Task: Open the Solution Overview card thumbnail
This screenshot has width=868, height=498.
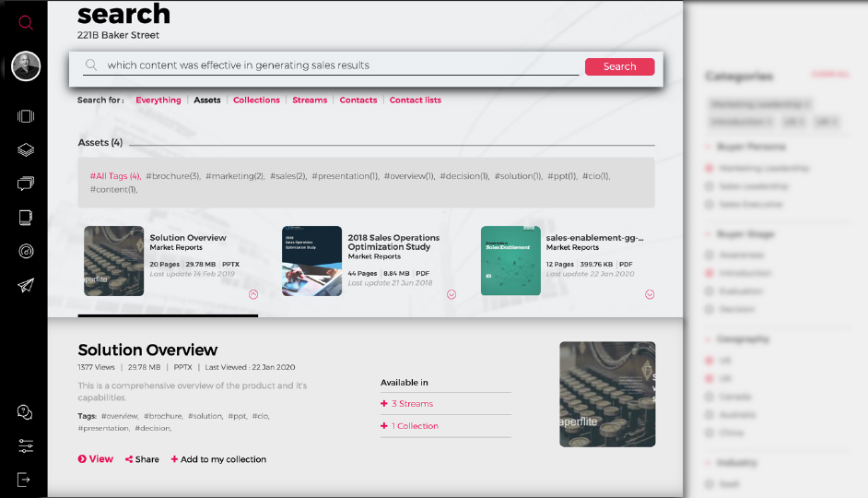Action: point(114,261)
